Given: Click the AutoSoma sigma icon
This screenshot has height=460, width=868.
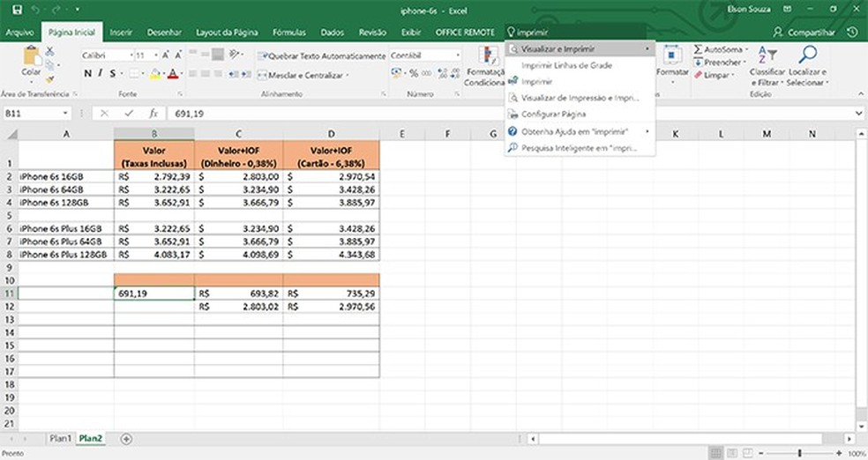Looking at the screenshot, I should [x=699, y=50].
